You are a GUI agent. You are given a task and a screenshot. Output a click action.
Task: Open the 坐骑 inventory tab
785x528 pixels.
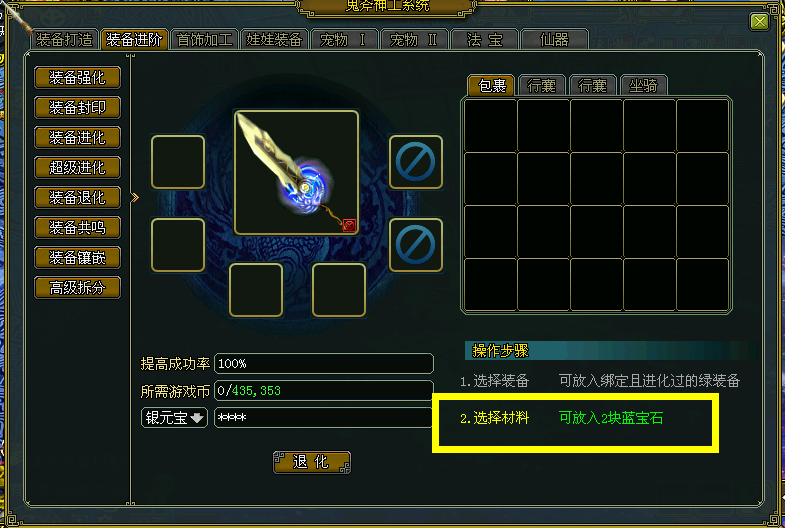(643, 86)
